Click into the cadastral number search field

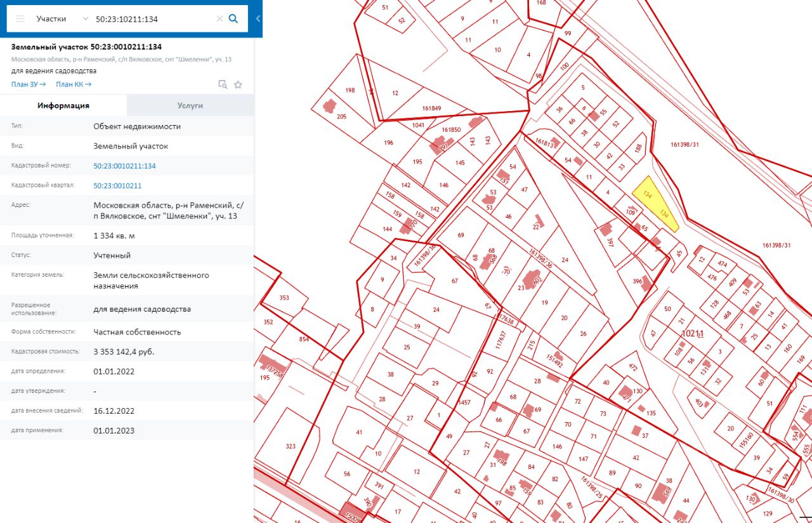click(152, 19)
